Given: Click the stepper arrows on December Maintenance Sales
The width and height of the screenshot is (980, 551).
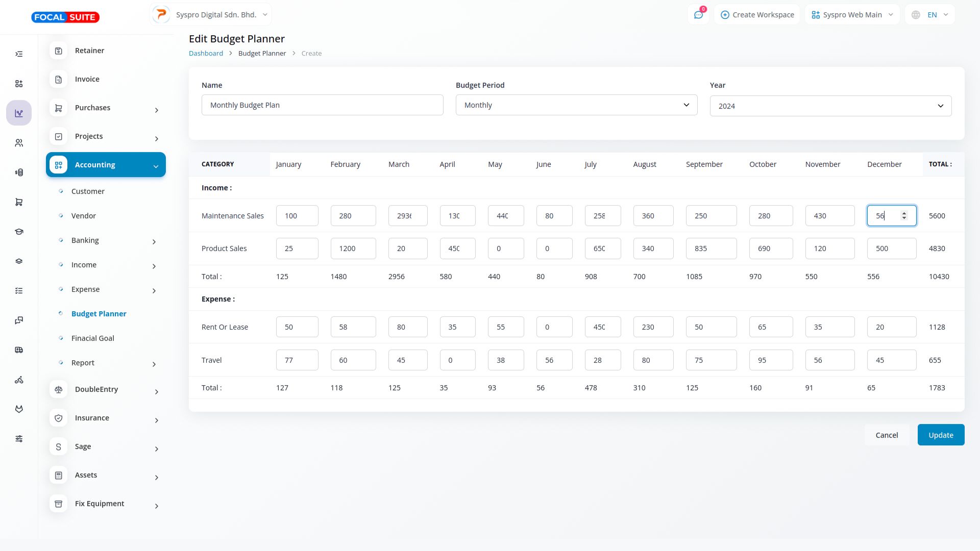Looking at the screenshot, I should pos(904,216).
